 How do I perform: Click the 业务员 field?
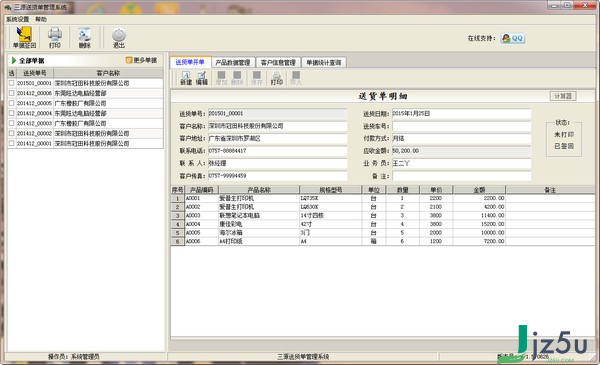tap(461, 163)
